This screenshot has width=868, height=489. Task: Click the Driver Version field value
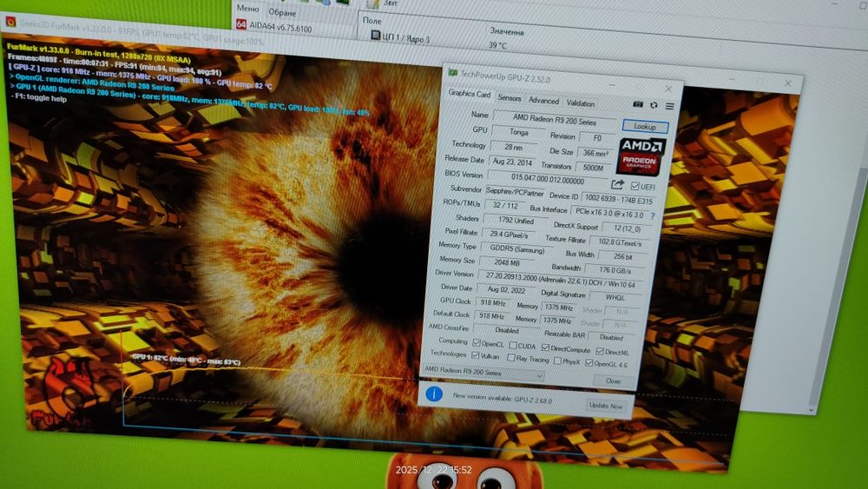[560, 280]
